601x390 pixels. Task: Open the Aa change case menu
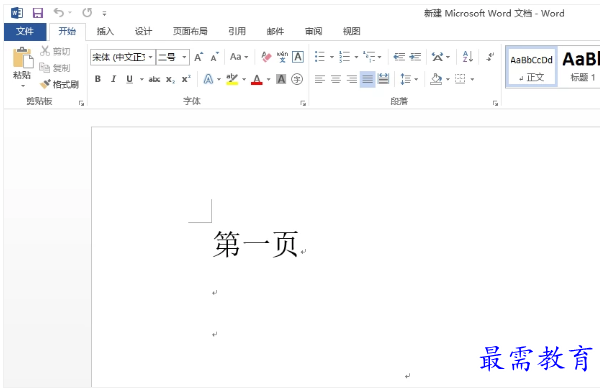(x=239, y=57)
